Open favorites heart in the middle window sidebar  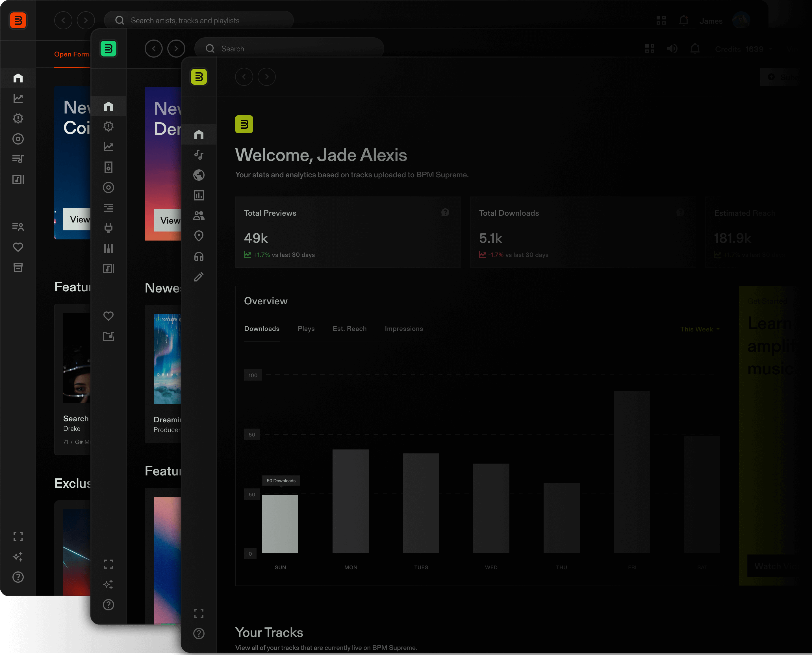[x=108, y=316]
